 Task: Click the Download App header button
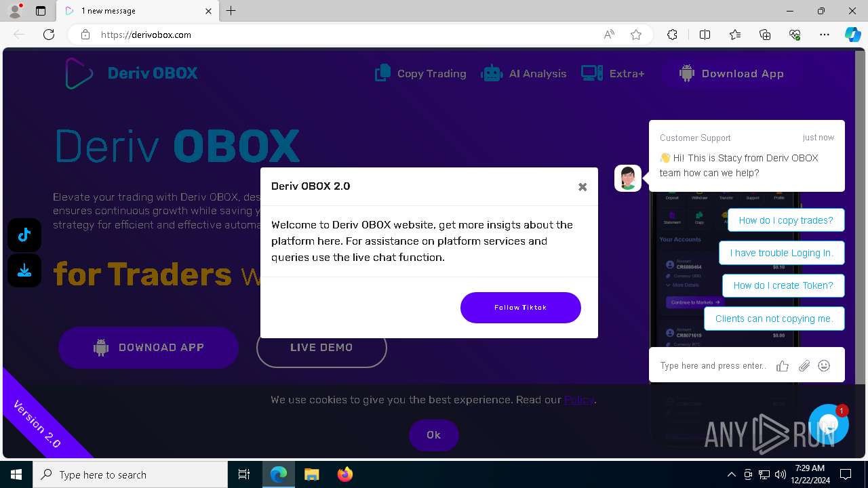tap(731, 73)
